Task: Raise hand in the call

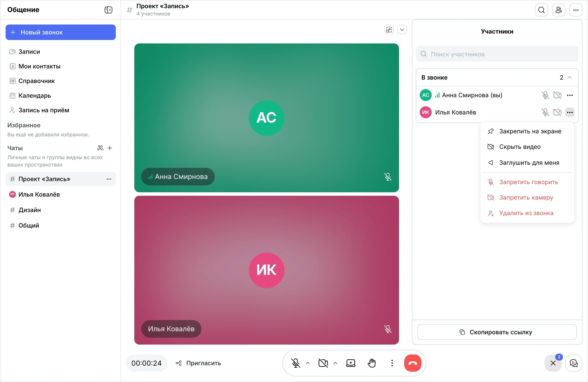Action: [x=371, y=363]
